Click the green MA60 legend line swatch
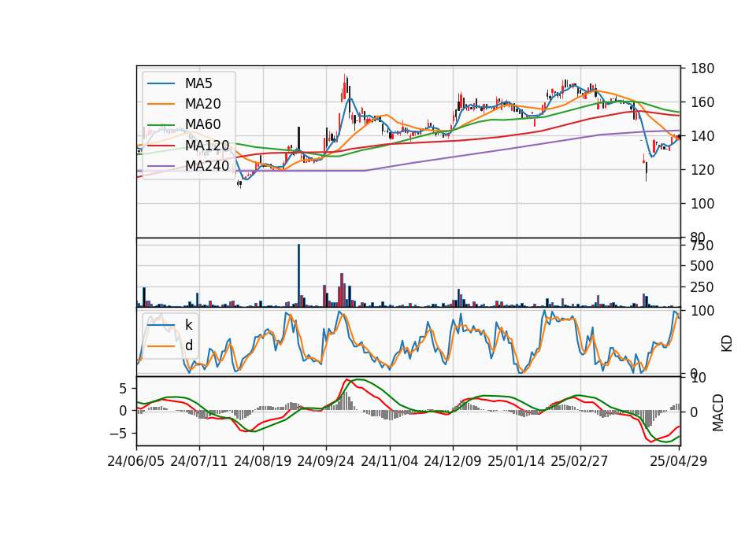The height and width of the screenshot is (543, 756). [161, 125]
